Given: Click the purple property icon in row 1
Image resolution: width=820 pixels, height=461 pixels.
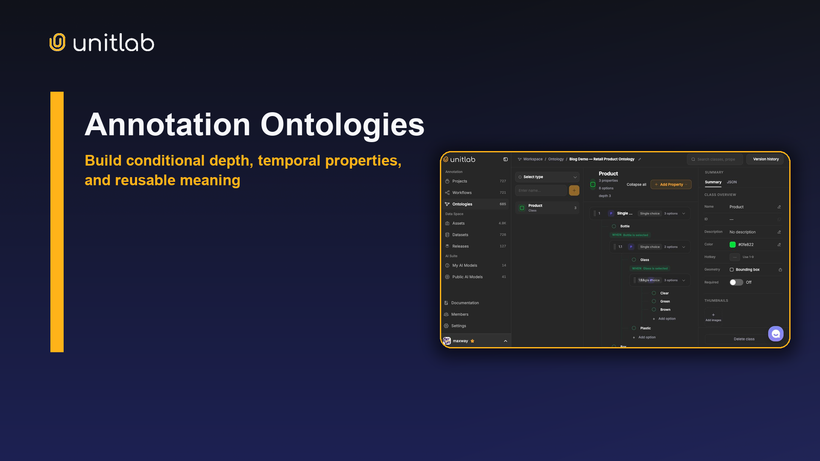Looking at the screenshot, I should pos(611,213).
